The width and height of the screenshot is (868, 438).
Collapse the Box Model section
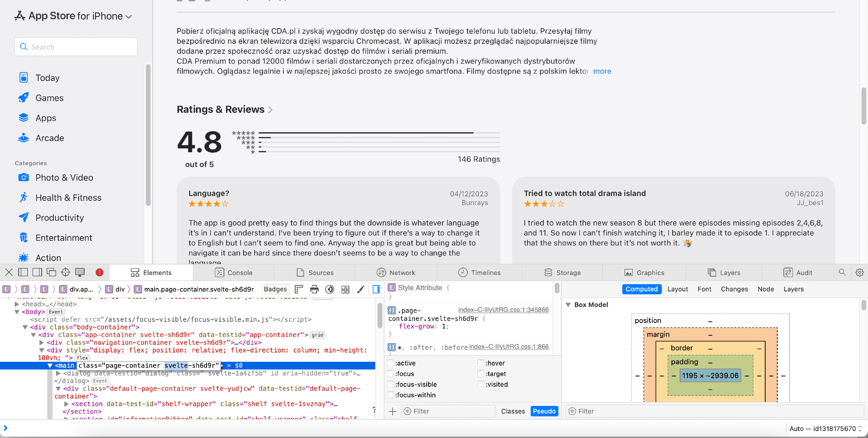pyautogui.click(x=568, y=305)
